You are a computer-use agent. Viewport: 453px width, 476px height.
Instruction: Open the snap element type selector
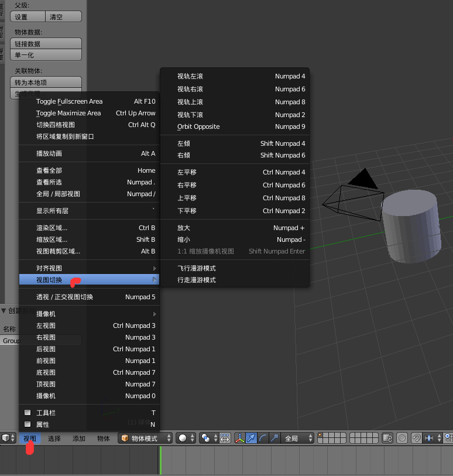(x=433, y=438)
